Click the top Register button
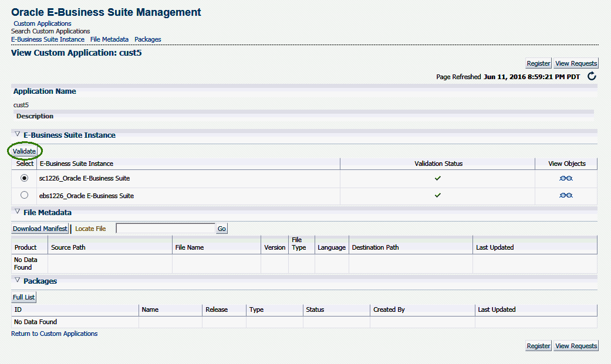This screenshot has width=611, height=364. [x=538, y=63]
